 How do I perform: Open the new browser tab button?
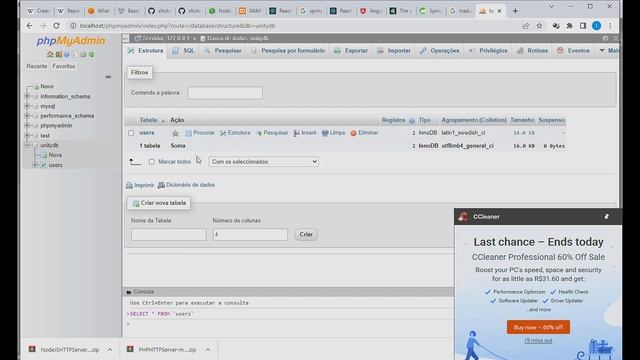coord(515,11)
